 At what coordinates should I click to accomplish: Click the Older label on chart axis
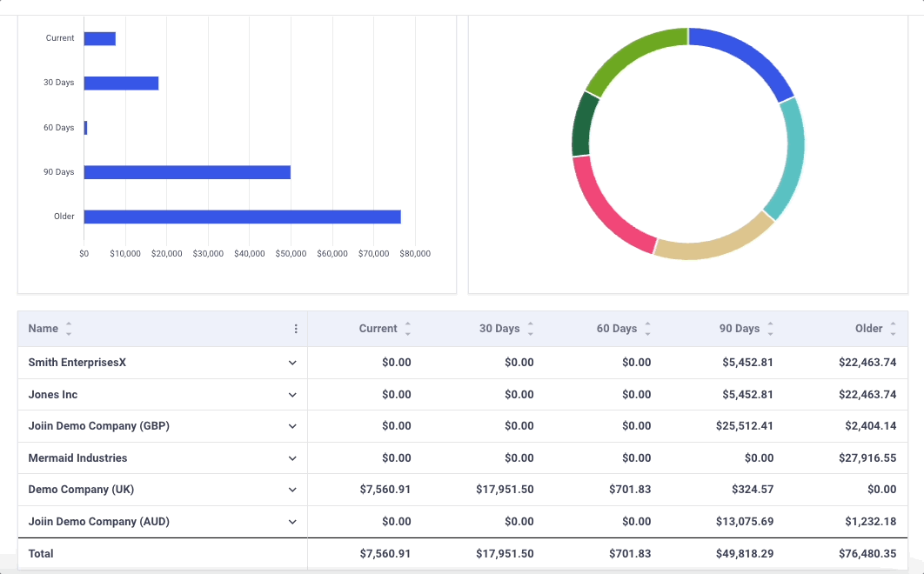pos(64,217)
